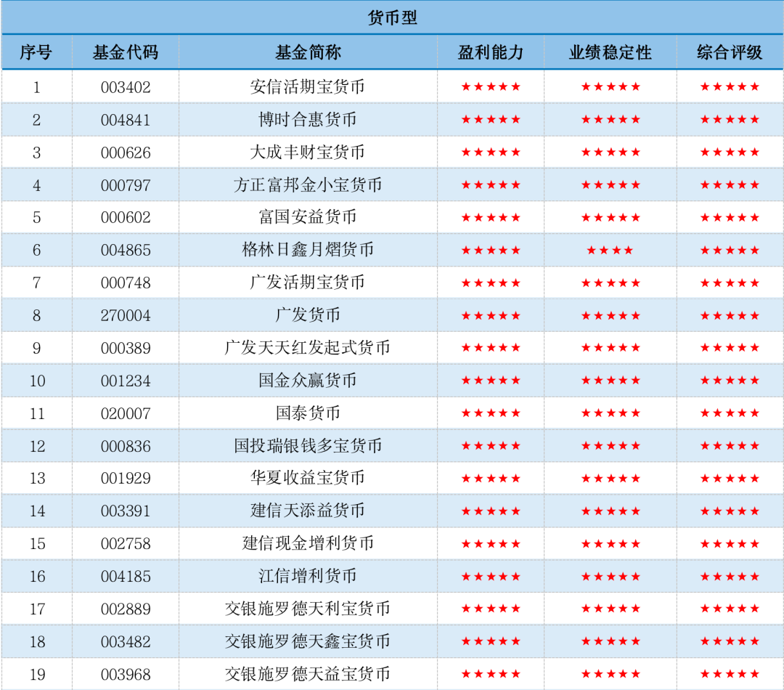Click fund code 003482
This screenshot has height=690, width=784.
tap(126, 642)
